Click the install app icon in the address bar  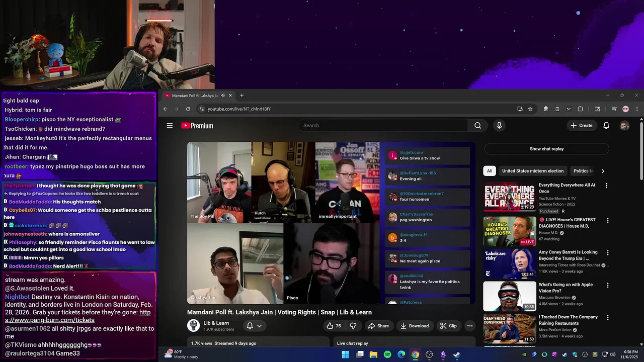520,109
